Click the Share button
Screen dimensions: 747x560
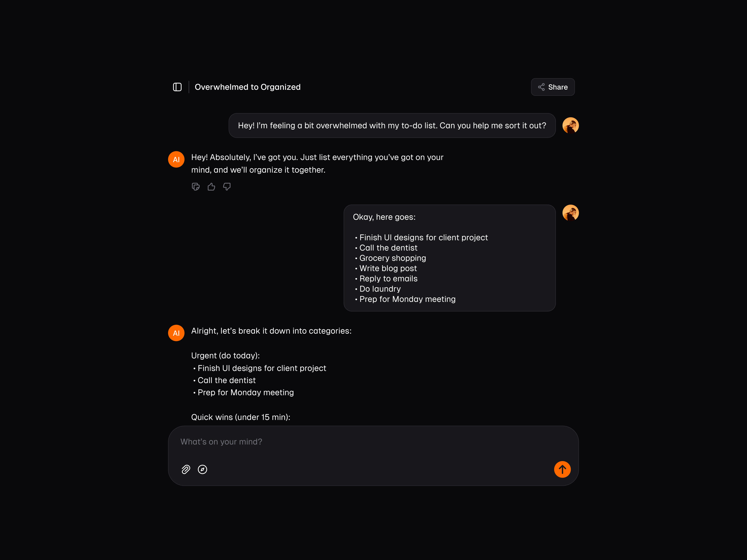[x=553, y=87]
